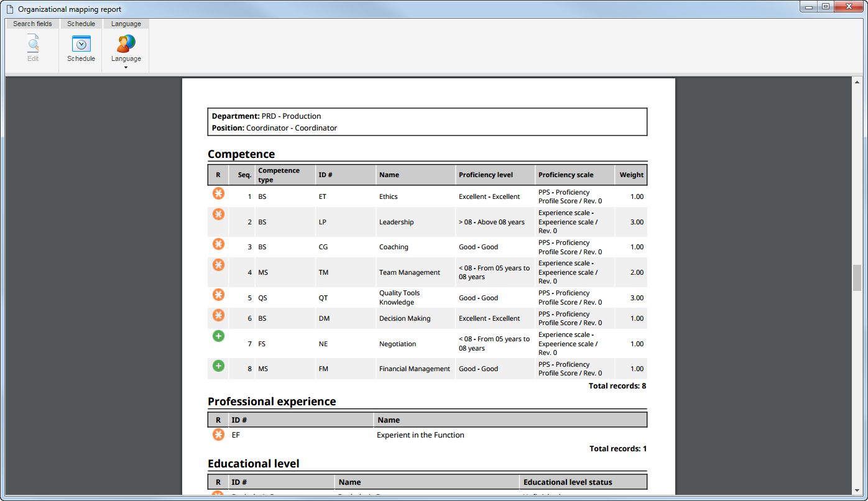868x501 pixels.
Task: Click the Professional experience heading
Action: [x=272, y=401]
